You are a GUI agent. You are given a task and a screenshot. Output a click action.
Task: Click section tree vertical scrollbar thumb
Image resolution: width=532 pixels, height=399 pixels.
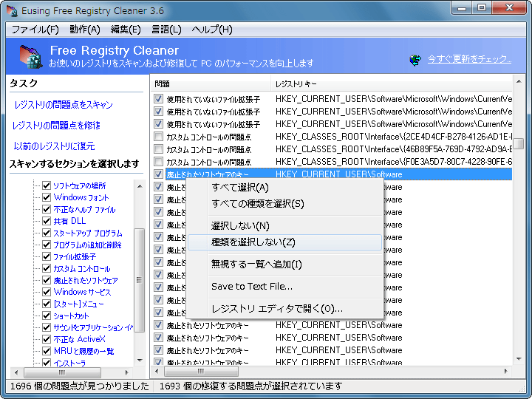[139, 280]
